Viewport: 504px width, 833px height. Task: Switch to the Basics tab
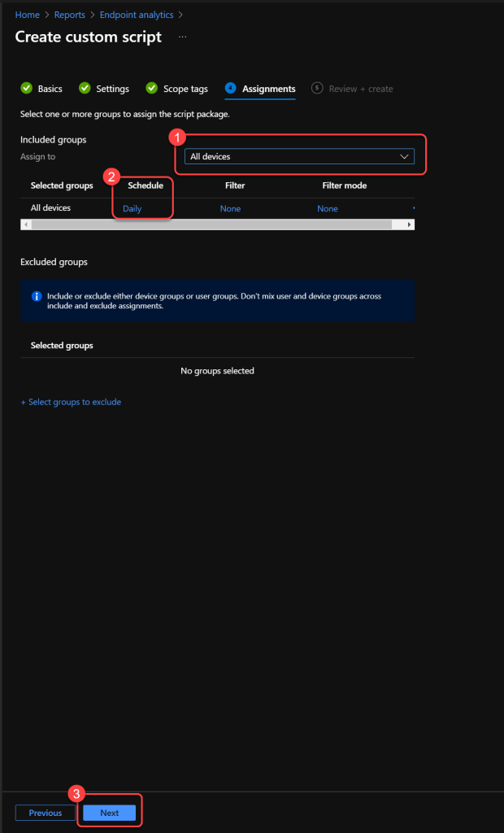pos(50,89)
